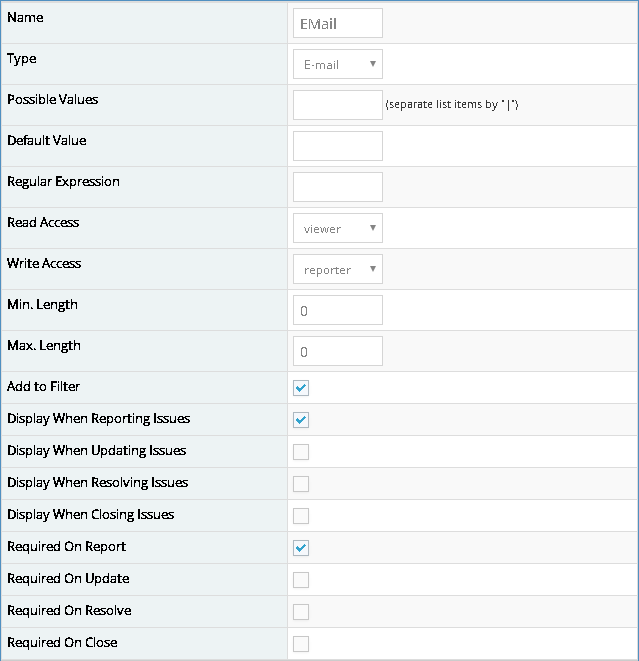
Task: Disable Display When Reporting Issues checkbox
Action: [x=301, y=420]
